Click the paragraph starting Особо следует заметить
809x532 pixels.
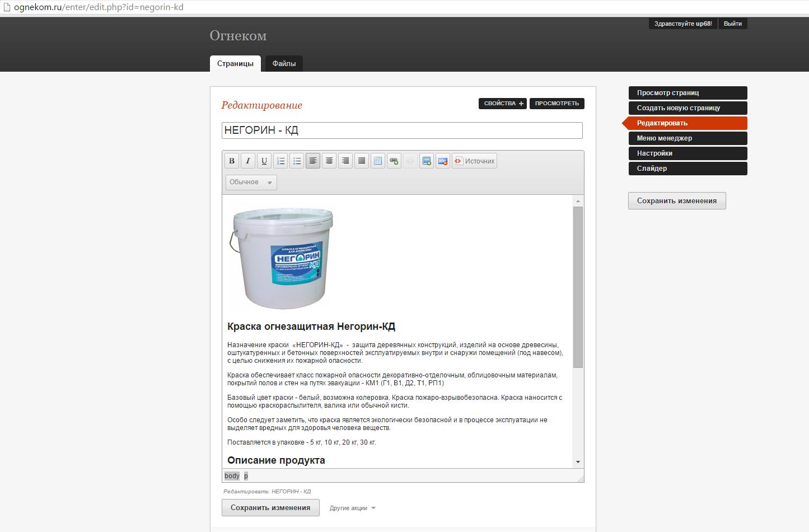(x=387, y=424)
